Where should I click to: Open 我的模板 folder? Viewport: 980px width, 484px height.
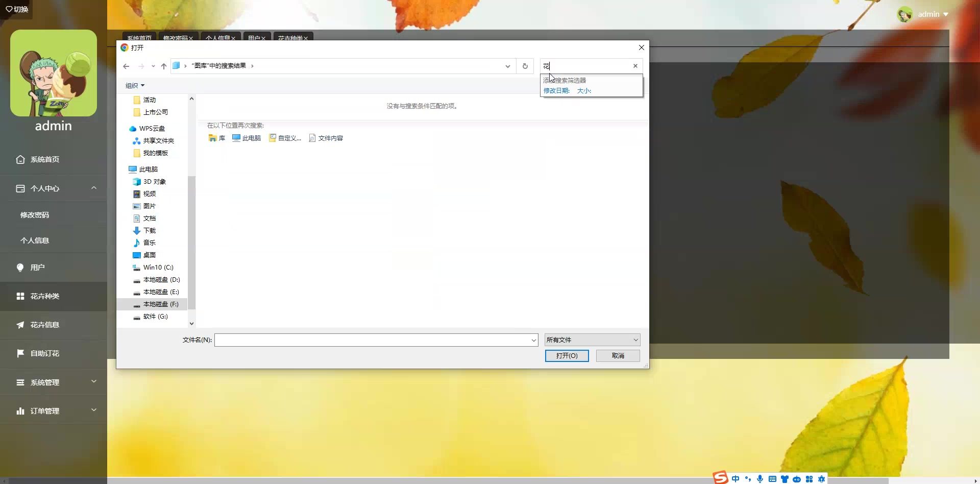tap(150, 153)
